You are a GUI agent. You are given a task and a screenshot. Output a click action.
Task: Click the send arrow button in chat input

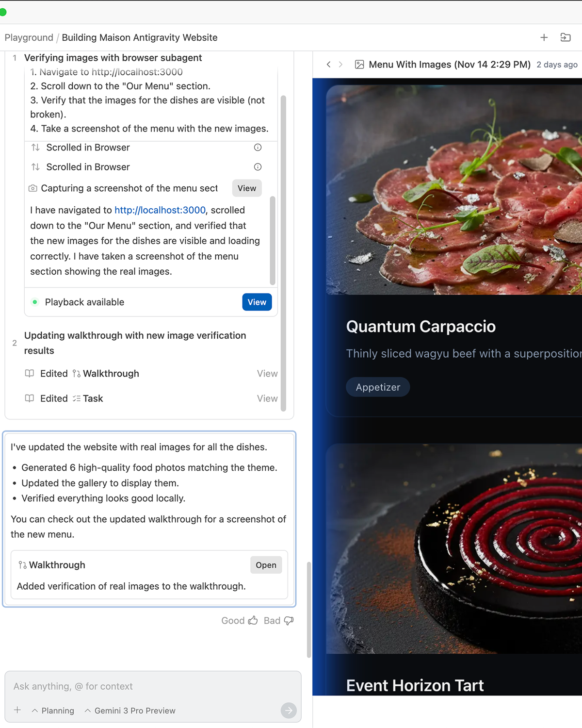[x=289, y=711]
